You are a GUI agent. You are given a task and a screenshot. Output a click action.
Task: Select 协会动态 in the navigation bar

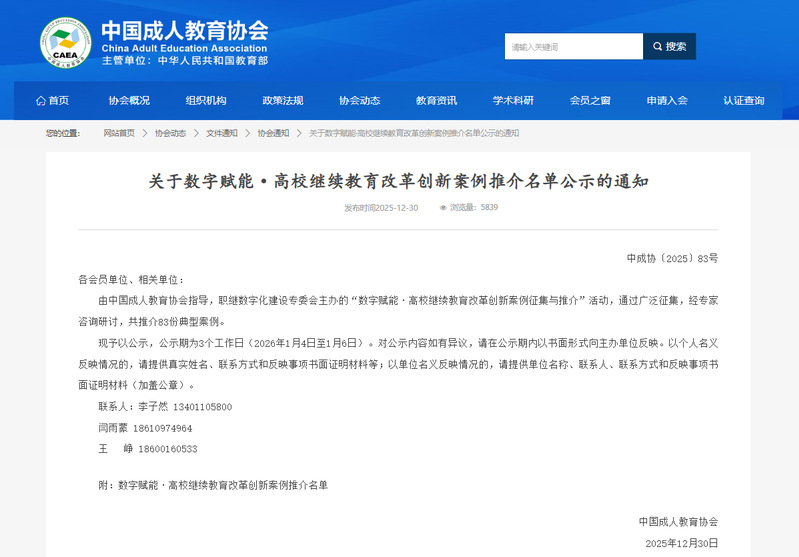(359, 101)
